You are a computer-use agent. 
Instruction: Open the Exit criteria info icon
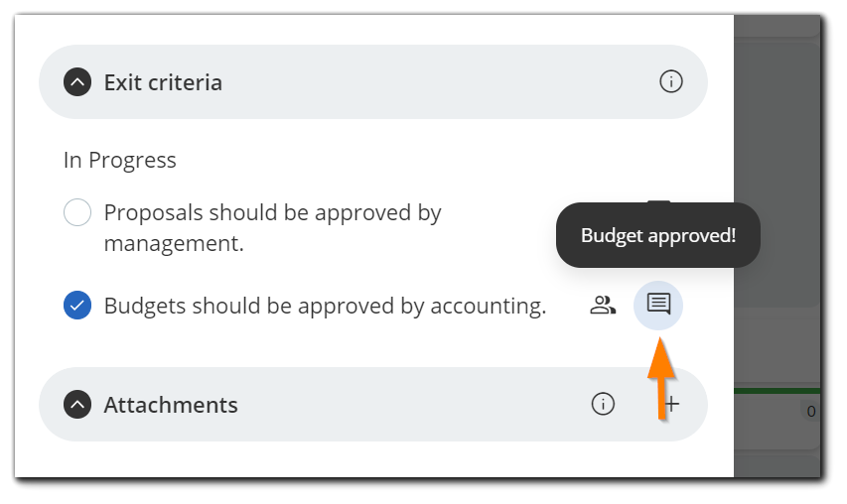(x=671, y=81)
